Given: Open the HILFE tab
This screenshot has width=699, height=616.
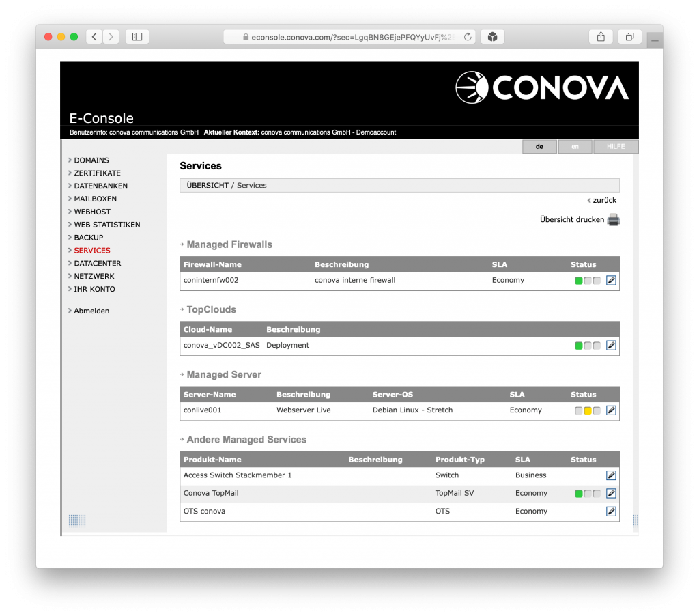Looking at the screenshot, I should (616, 147).
